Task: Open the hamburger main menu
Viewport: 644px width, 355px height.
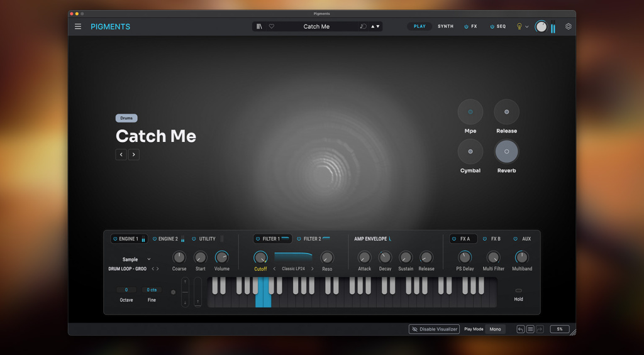Action: pos(78,26)
